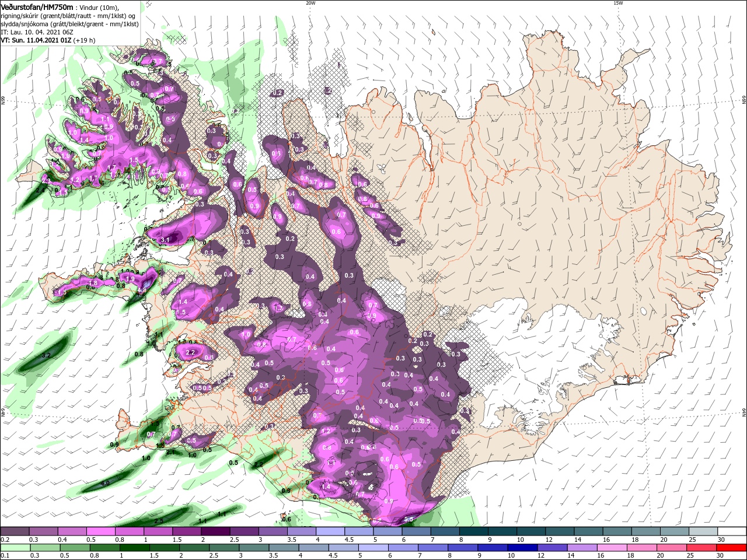
Task: Pick the 3 mm rain legend swatch
Action: (x=254, y=548)
